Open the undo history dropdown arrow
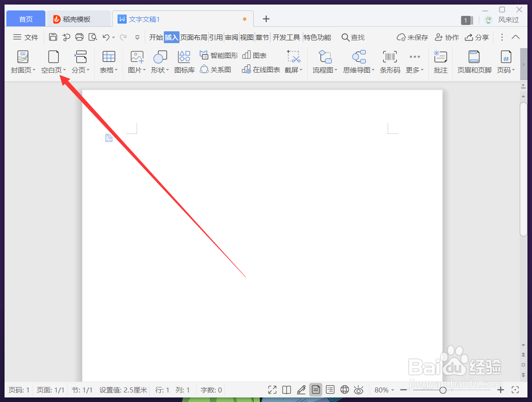 [113, 37]
